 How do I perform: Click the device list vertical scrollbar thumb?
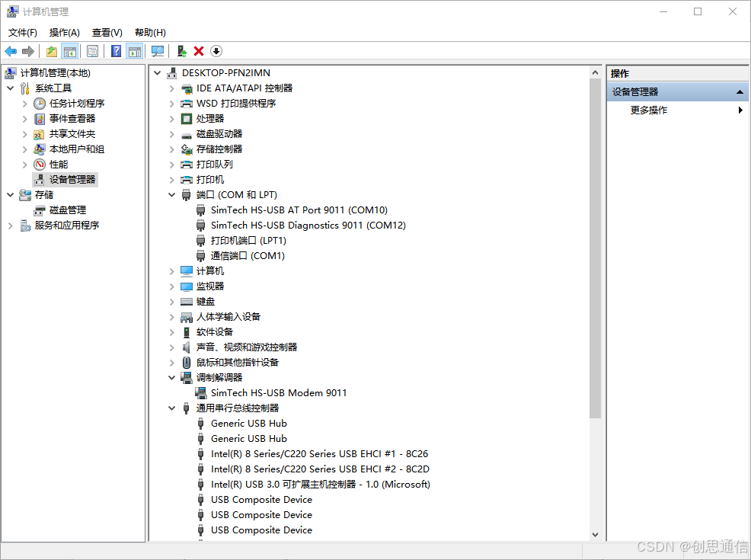[x=595, y=248]
